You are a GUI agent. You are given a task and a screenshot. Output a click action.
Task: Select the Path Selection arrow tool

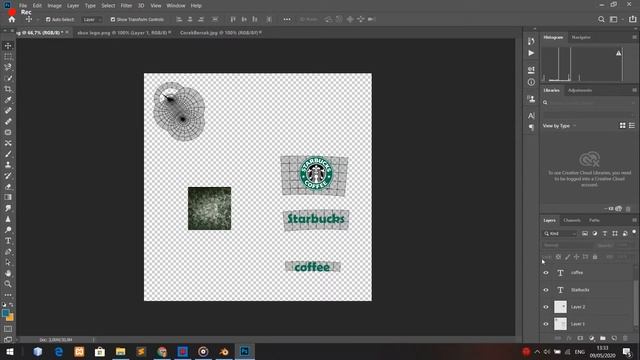8,262
